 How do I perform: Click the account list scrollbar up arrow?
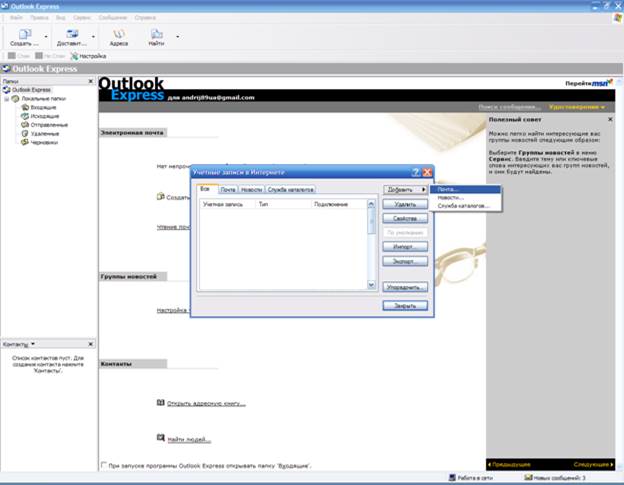pos(371,204)
